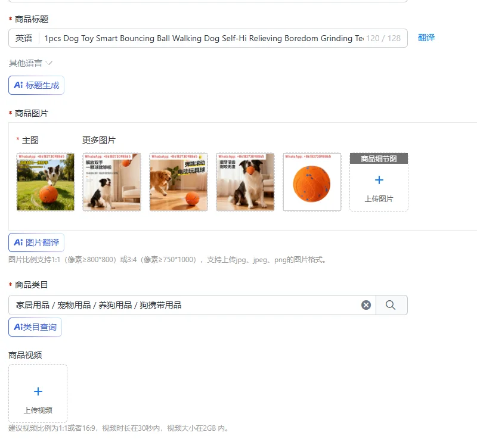The height and width of the screenshot is (448, 477).
Task: Click the video ratio recommendation hint text
Action: click(x=119, y=428)
